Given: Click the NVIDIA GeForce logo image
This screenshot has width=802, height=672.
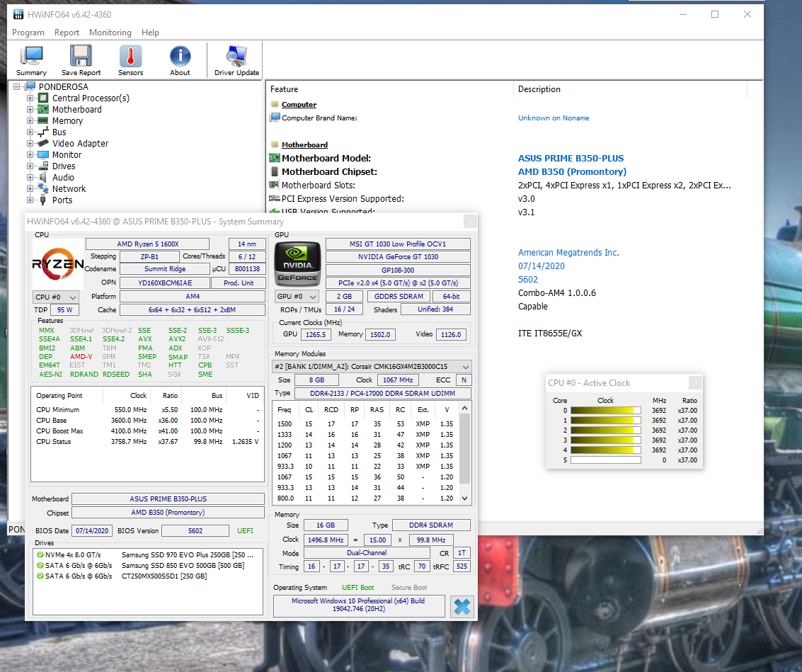Looking at the screenshot, I should (x=298, y=264).
